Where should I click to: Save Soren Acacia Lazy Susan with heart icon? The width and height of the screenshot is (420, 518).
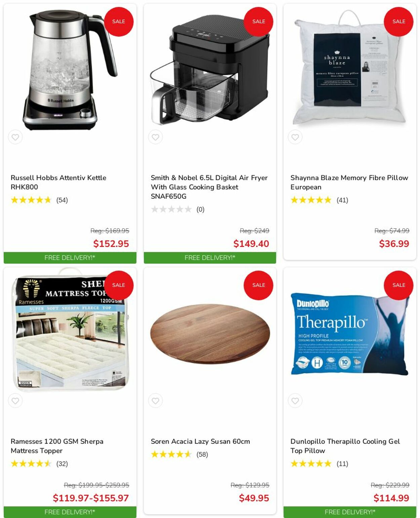pos(155,401)
